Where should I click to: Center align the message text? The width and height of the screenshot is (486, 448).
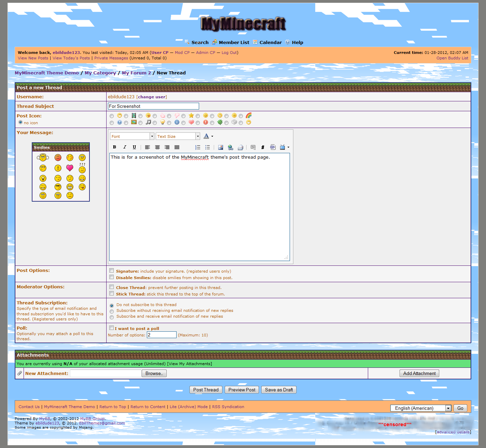coord(157,147)
